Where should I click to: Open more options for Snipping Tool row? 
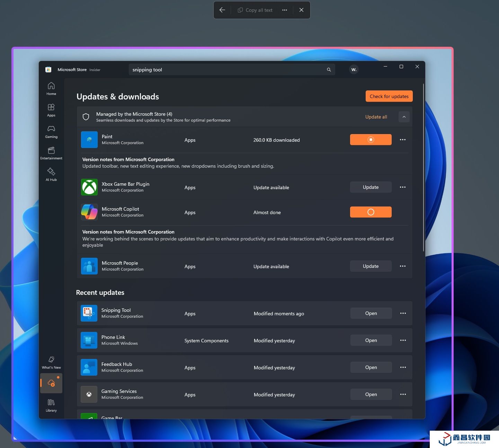point(403,313)
